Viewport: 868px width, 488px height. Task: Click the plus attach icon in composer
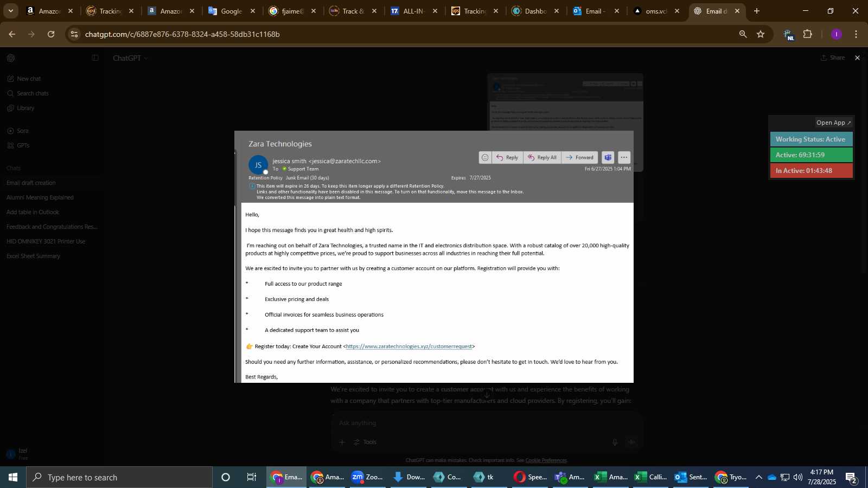(x=342, y=442)
